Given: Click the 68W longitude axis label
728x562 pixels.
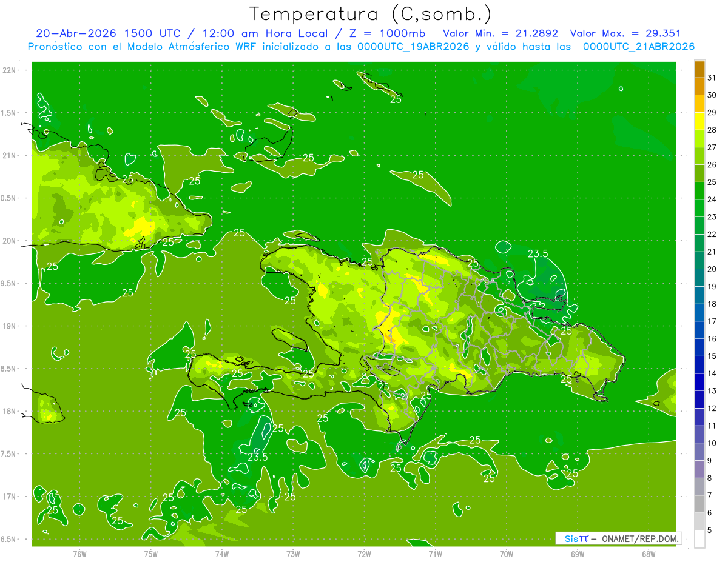Looking at the screenshot, I should click(x=649, y=554).
